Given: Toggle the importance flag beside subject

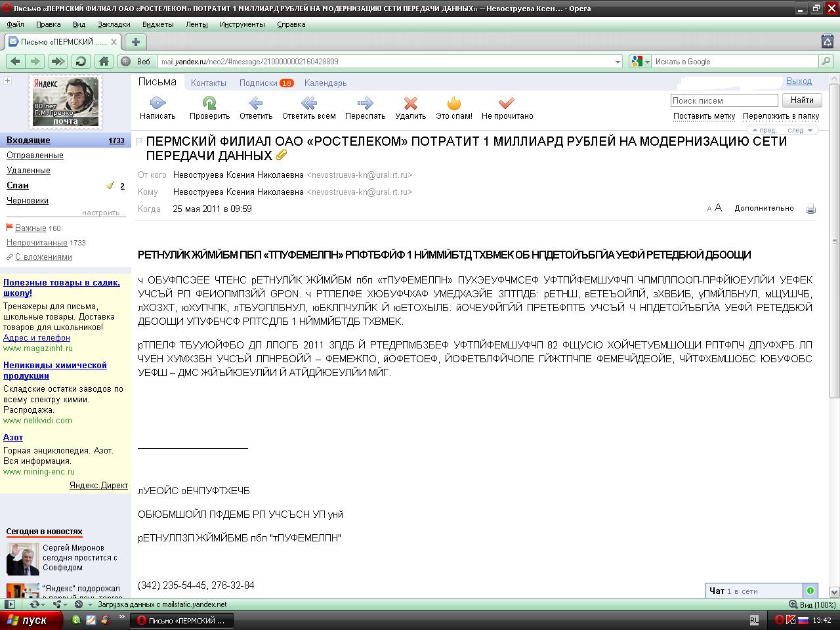Looking at the screenshot, I should click(x=139, y=142).
